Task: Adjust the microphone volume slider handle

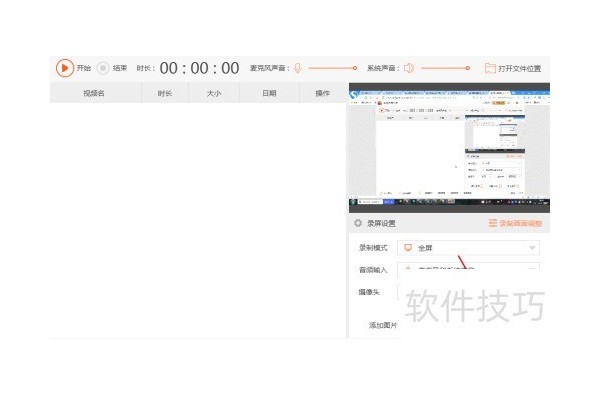Action: click(355, 68)
